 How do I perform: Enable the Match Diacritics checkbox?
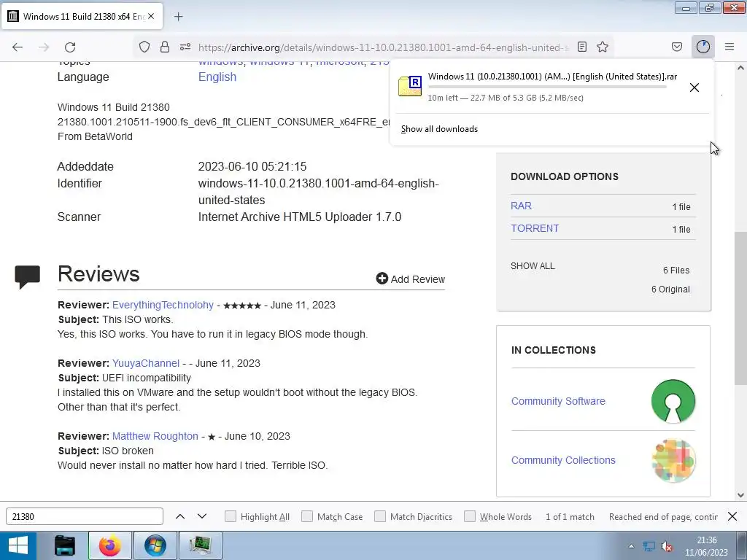pos(379,516)
